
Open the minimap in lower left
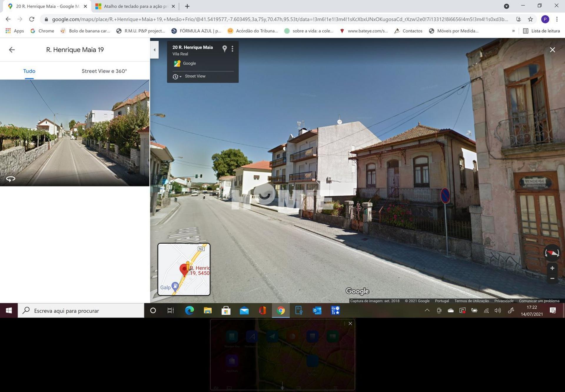click(x=184, y=269)
